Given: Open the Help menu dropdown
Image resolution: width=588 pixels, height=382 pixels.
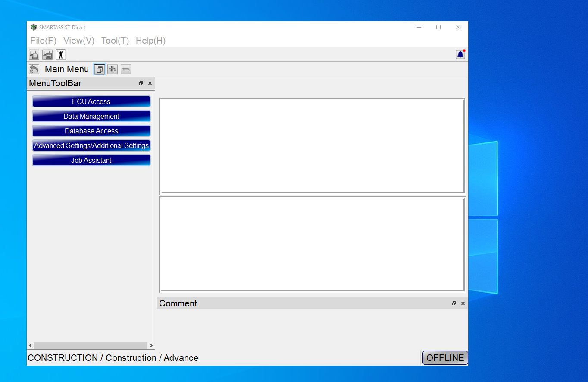Looking at the screenshot, I should click(x=150, y=41).
